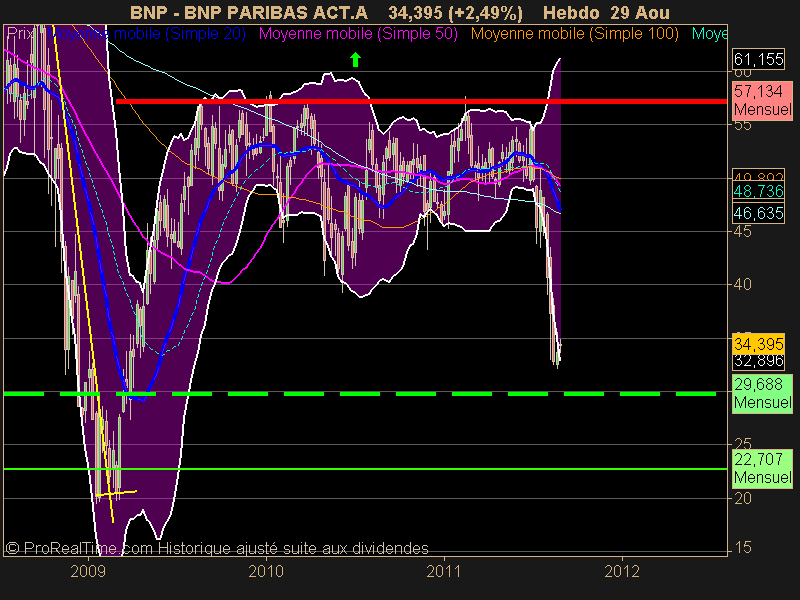The height and width of the screenshot is (600, 800).
Task: Click the 40 tick on the price axis
Action: point(742,285)
